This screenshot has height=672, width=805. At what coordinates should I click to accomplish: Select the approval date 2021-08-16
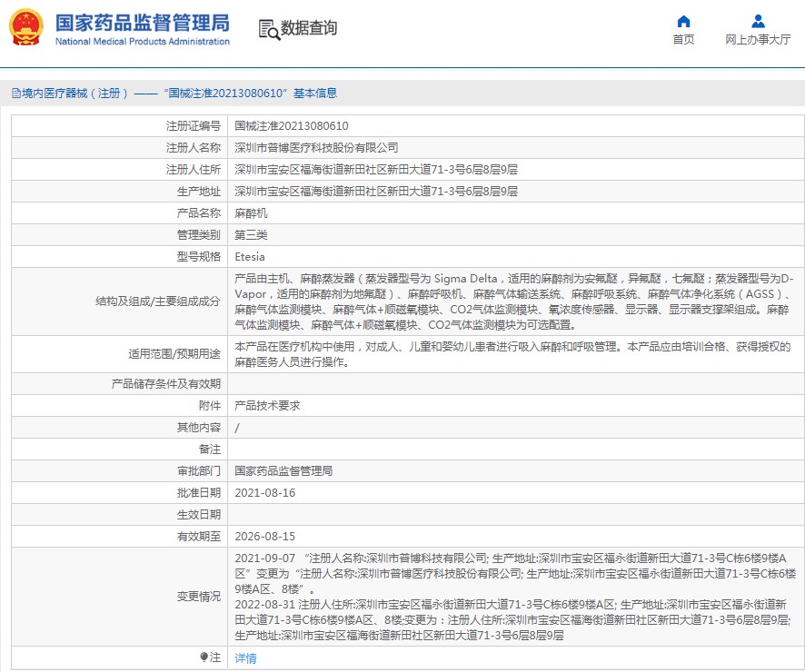click(265, 492)
